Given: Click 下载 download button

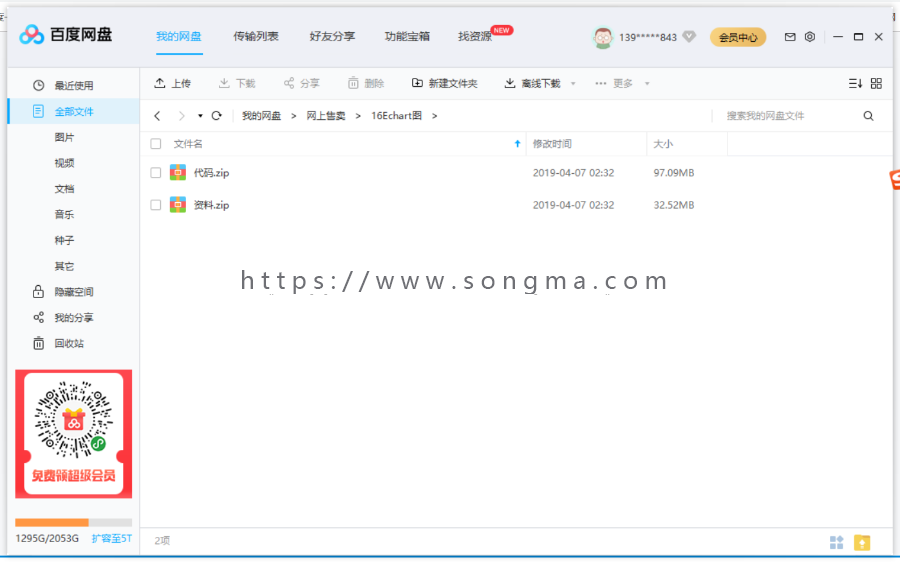Looking at the screenshot, I should click(237, 83).
